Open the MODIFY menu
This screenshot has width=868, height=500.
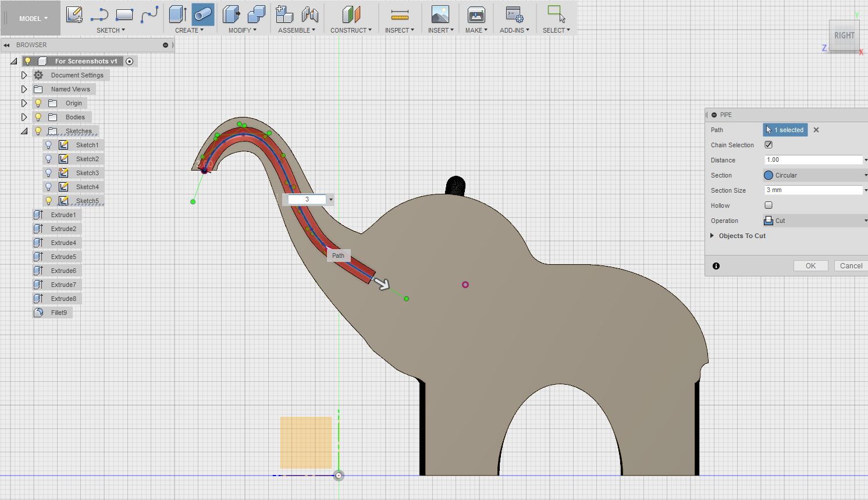tap(242, 30)
